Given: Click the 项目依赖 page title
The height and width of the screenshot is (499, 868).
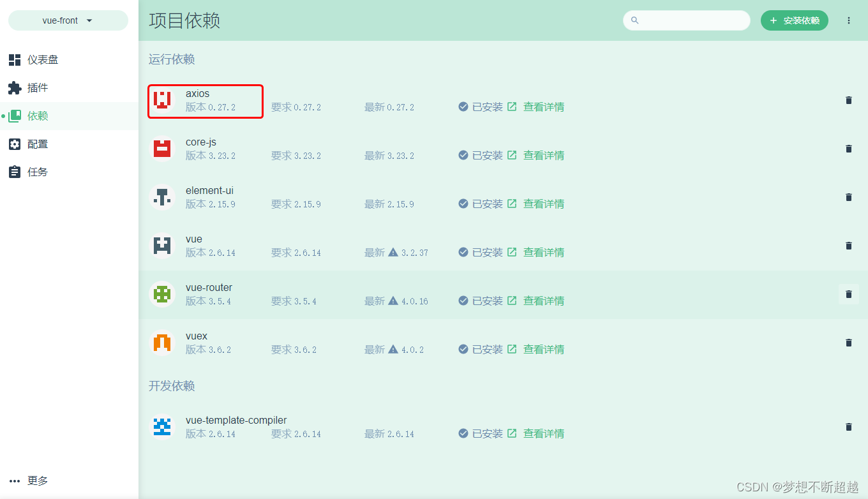Looking at the screenshot, I should point(185,20).
